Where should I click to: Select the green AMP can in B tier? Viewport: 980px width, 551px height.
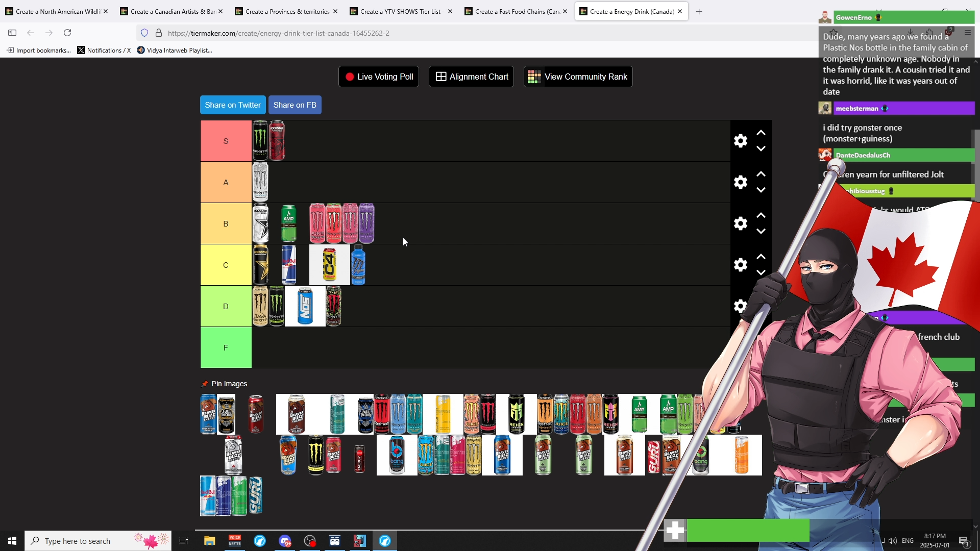289,223
